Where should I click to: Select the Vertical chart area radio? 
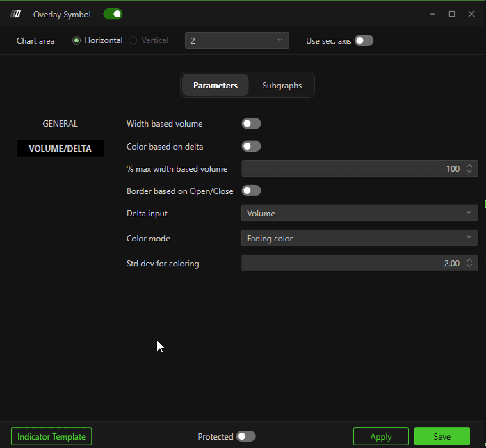(133, 41)
